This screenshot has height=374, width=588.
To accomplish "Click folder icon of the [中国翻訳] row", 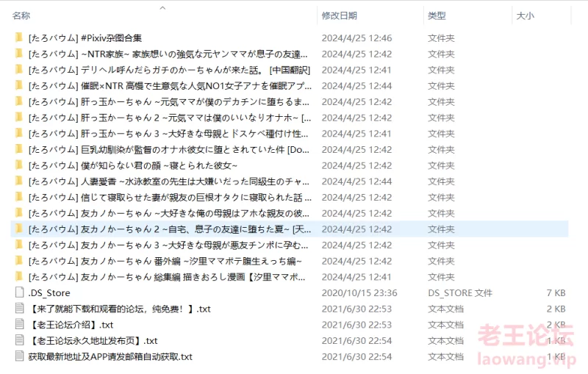I will [x=19, y=69].
